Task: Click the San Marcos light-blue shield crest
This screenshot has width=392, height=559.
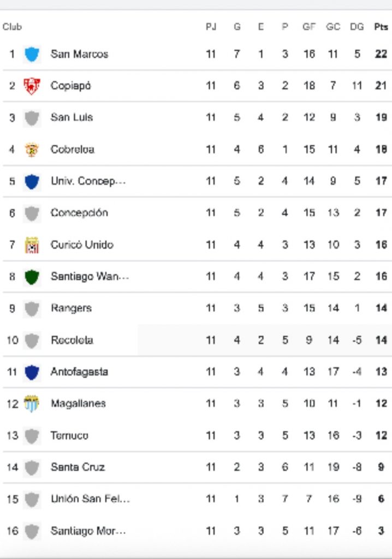Action: (x=32, y=54)
